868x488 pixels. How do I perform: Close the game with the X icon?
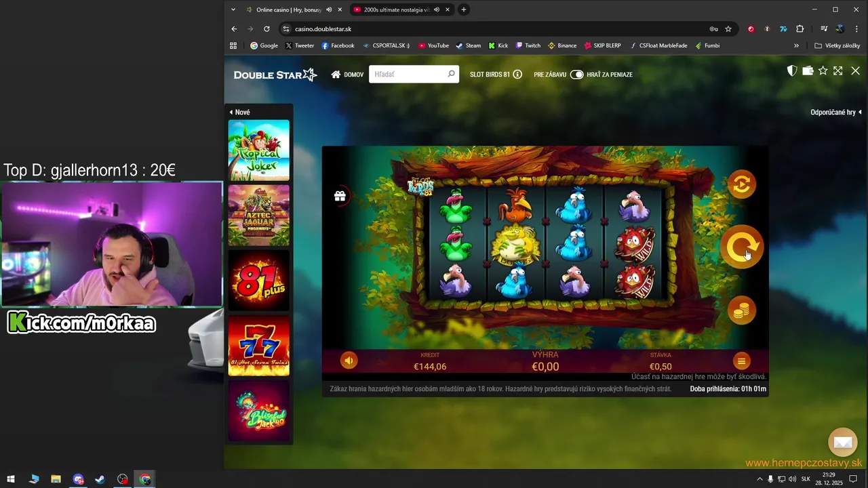click(855, 71)
